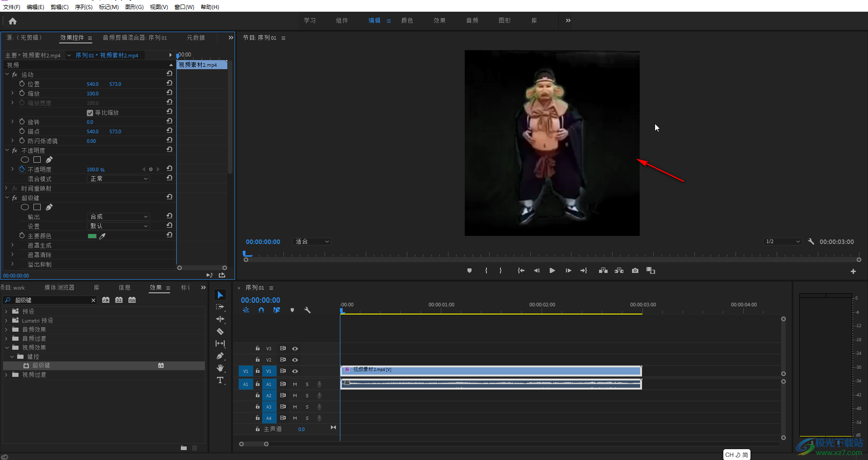
Task: Clear the effects search field
Action: click(x=93, y=300)
